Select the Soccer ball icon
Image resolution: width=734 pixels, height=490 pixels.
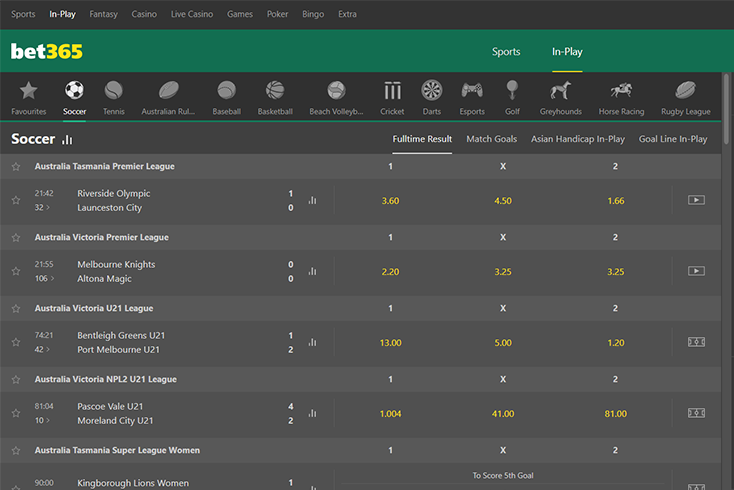74,90
